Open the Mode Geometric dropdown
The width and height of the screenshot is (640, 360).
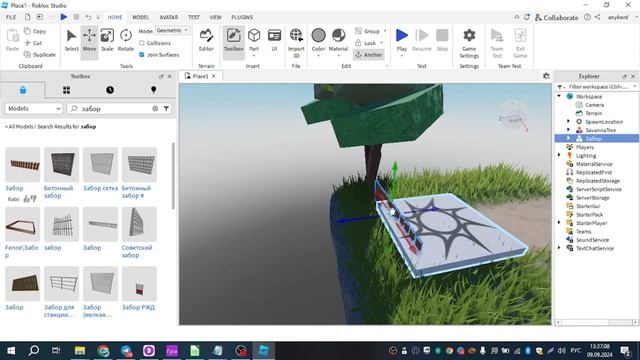point(173,31)
